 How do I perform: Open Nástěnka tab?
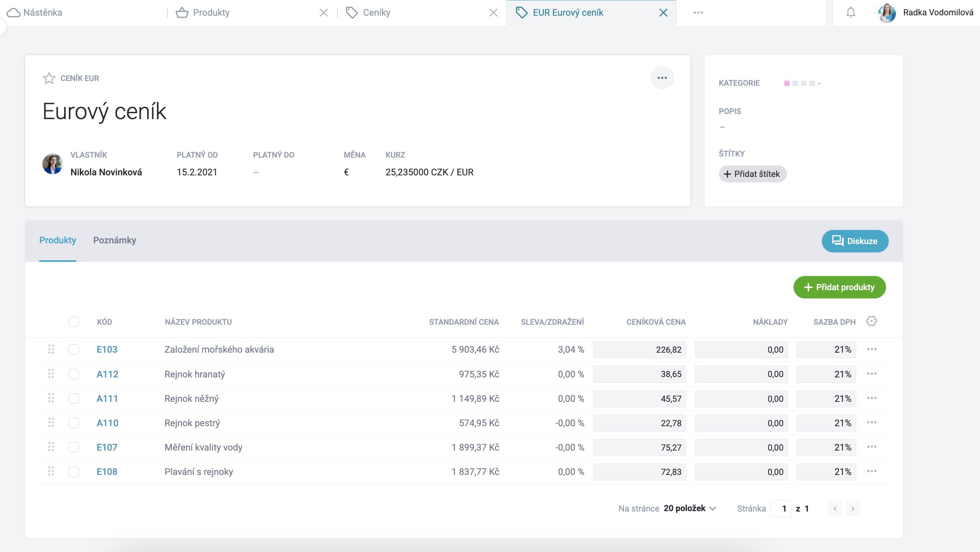[35, 13]
